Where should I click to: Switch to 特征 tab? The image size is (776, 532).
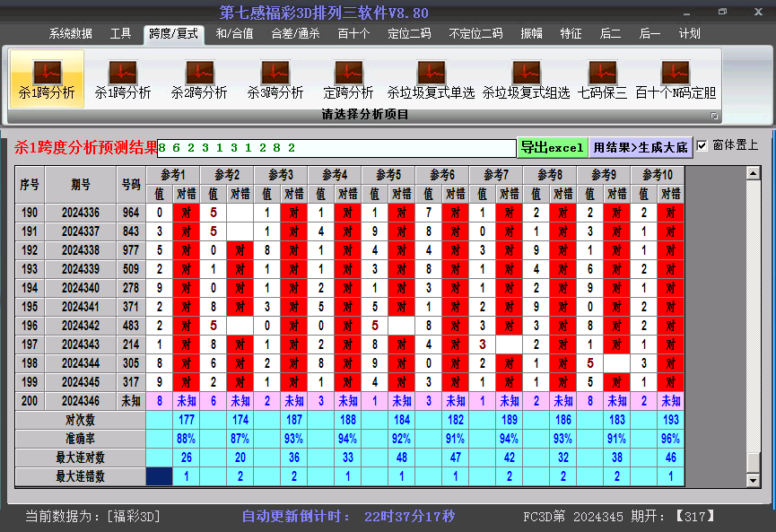point(571,34)
